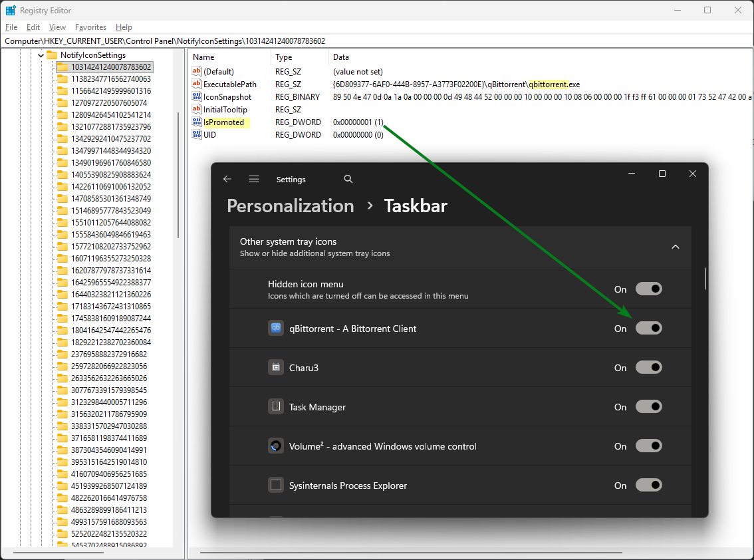This screenshot has width=754, height=560.
Task: Click the DWORD icon beside IsPromoted
Action: (x=197, y=122)
